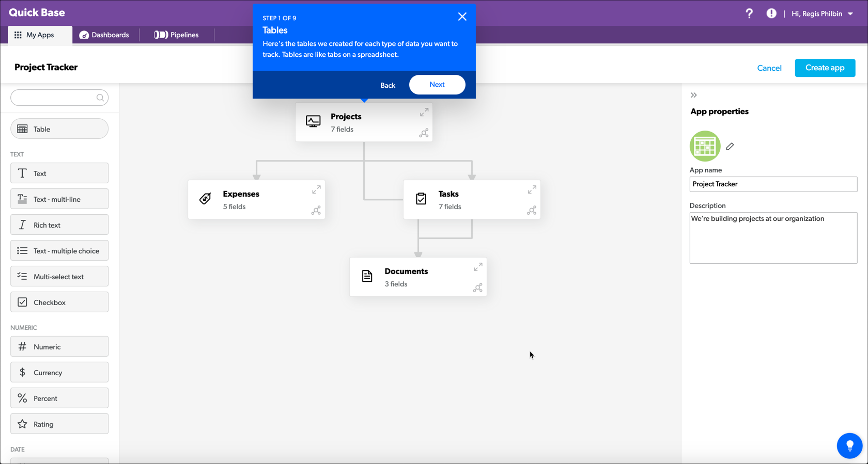Open the Expenses table relationships icon
868x464 pixels.
[x=316, y=211]
